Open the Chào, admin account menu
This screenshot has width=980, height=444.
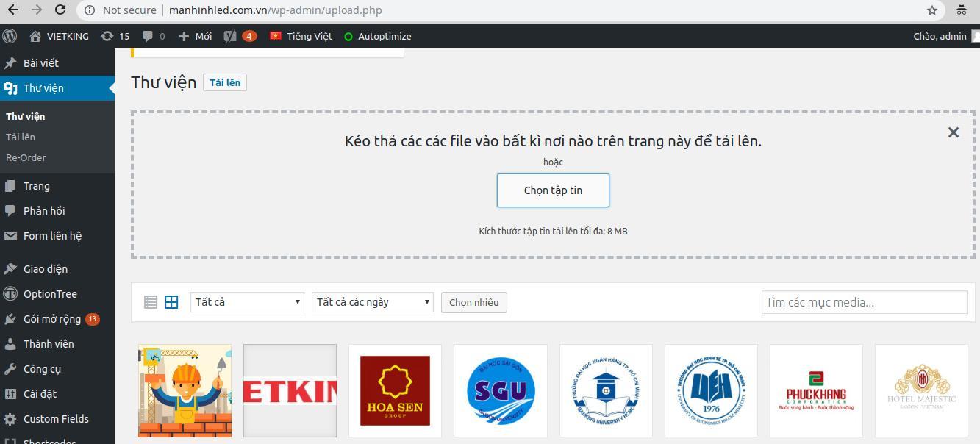[x=946, y=36]
